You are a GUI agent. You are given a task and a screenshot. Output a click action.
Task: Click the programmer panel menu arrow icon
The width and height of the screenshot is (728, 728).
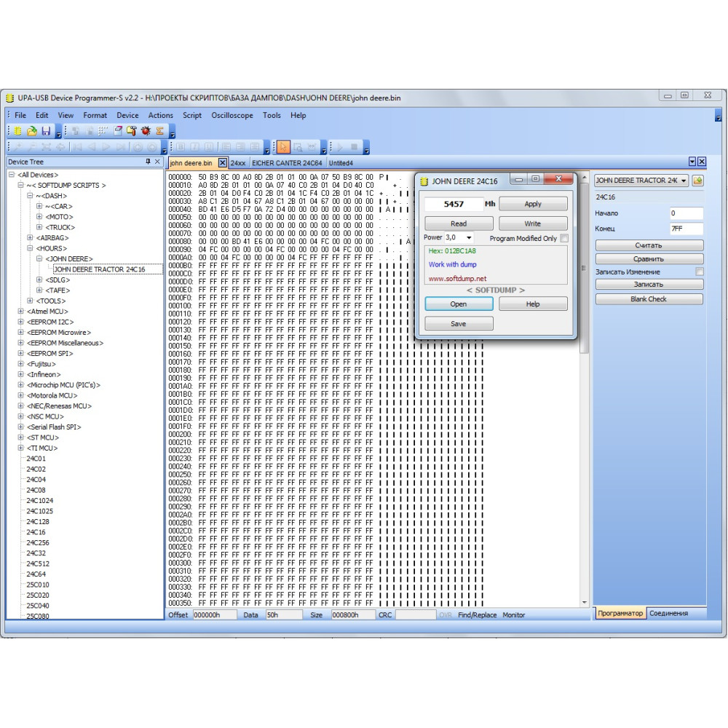click(x=692, y=162)
